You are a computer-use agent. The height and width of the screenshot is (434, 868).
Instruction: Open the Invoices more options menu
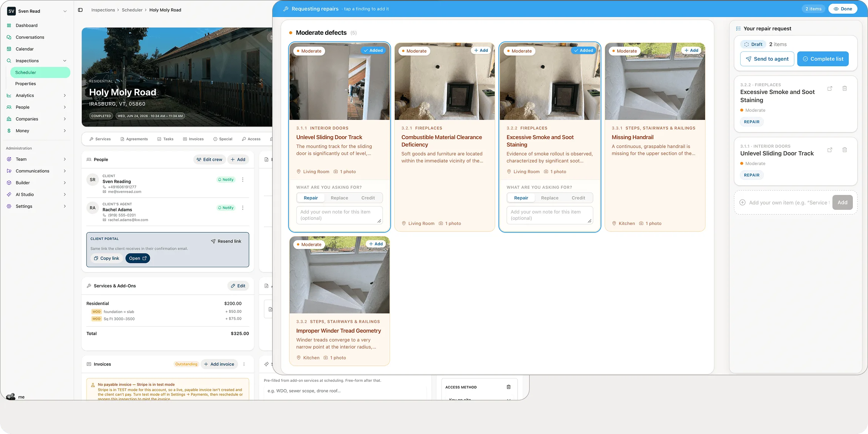click(244, 364)
